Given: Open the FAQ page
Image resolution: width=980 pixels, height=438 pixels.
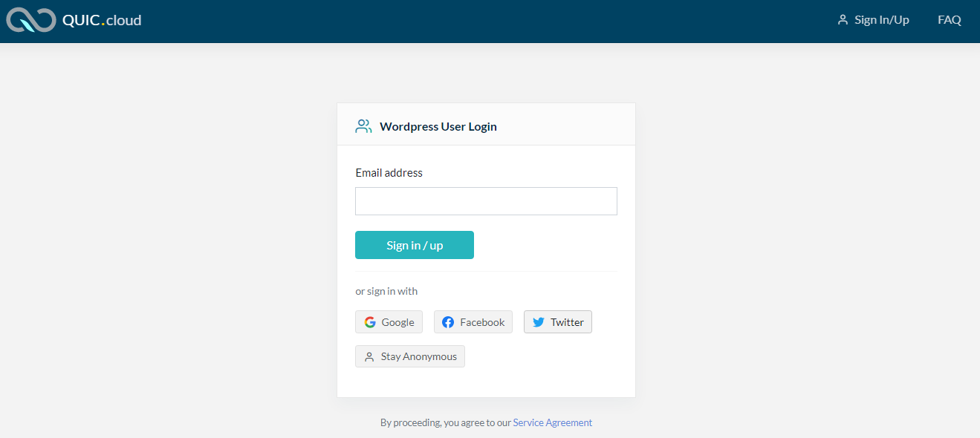Looking at the screenshot, I should 950,20.
